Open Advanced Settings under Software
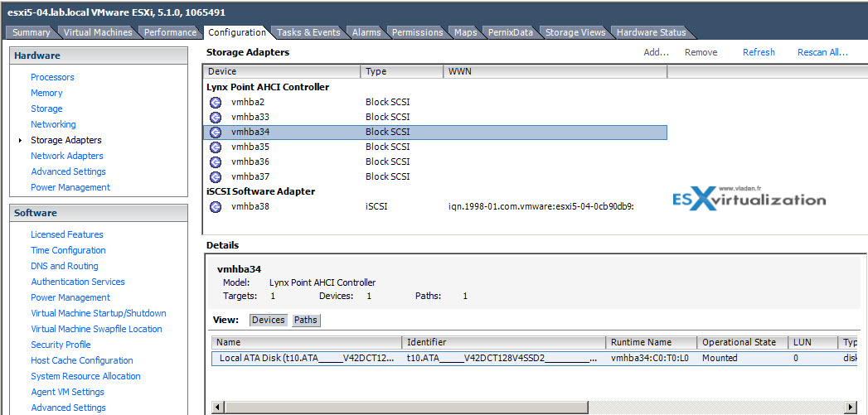The height and width of the screenshot is (415, 868). [68, 408]
